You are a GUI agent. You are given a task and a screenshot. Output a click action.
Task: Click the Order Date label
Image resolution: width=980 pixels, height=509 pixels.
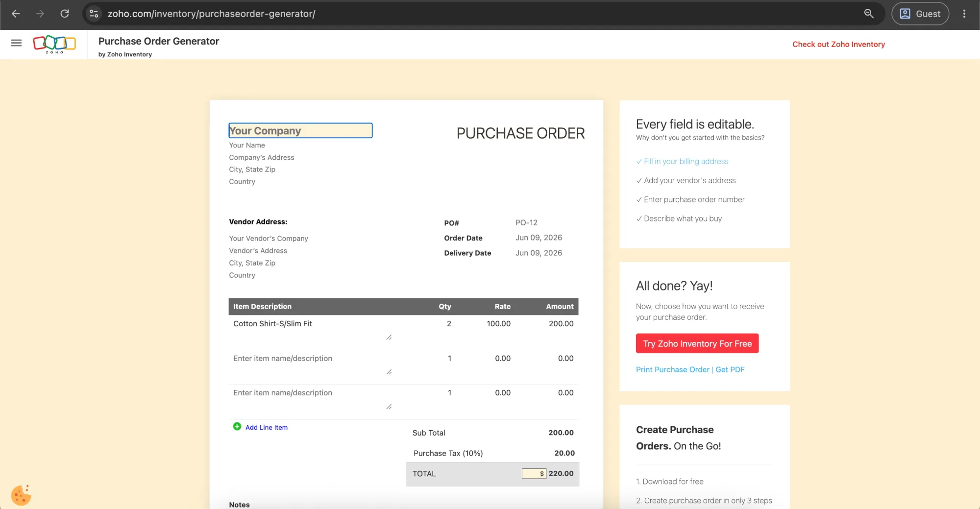coord(463,238)
